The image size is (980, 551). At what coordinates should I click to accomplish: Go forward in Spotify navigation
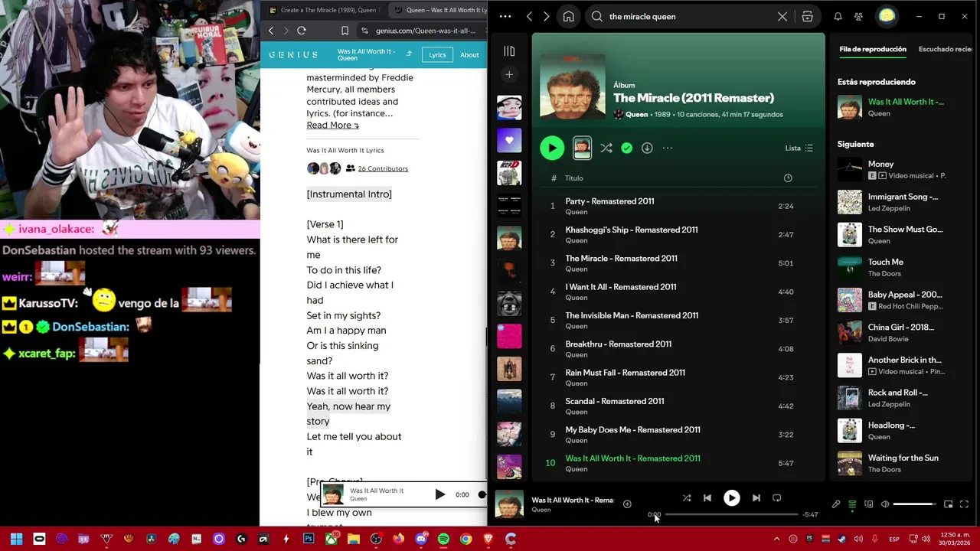pos(546,16)
